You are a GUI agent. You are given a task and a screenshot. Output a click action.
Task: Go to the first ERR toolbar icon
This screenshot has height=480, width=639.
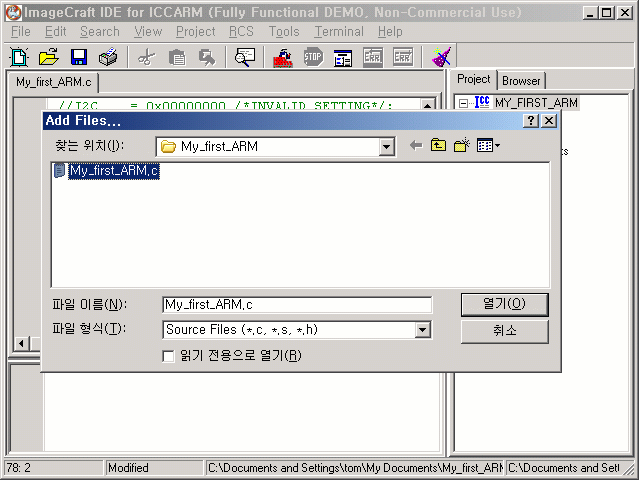[373, 57]
